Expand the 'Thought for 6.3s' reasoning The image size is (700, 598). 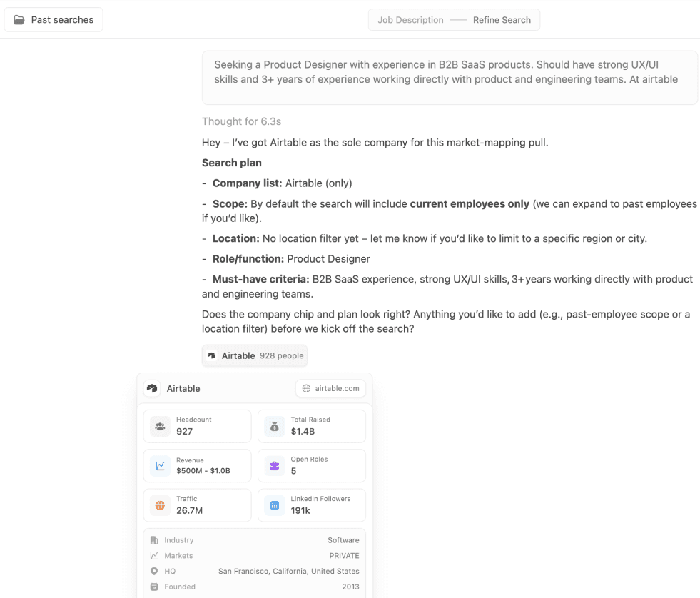241,121
